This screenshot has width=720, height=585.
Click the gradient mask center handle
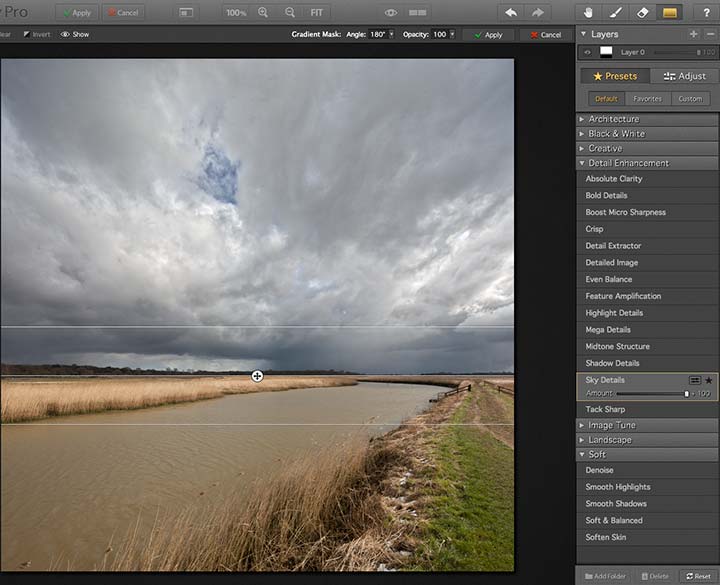coord(257,376)
